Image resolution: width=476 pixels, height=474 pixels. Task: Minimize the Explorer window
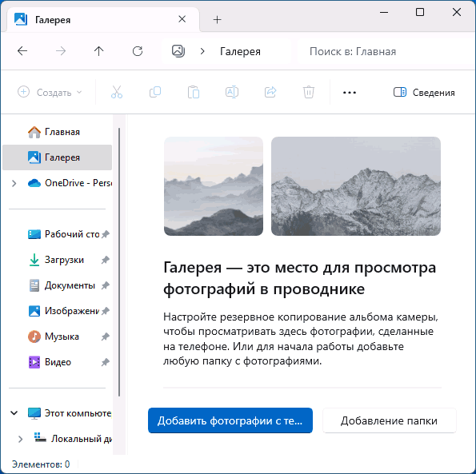(384, 13)
